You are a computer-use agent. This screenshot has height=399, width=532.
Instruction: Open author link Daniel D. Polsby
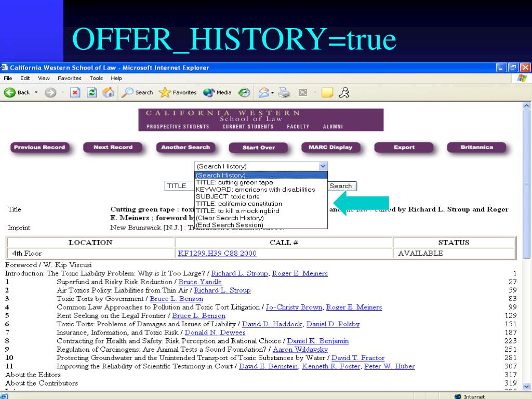point(333,324)
